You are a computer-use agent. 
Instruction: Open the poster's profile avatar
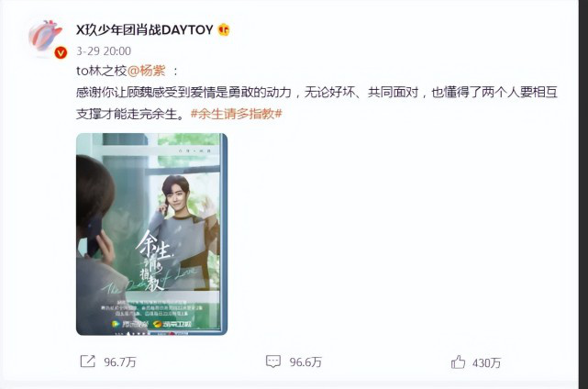pos(46,38)
